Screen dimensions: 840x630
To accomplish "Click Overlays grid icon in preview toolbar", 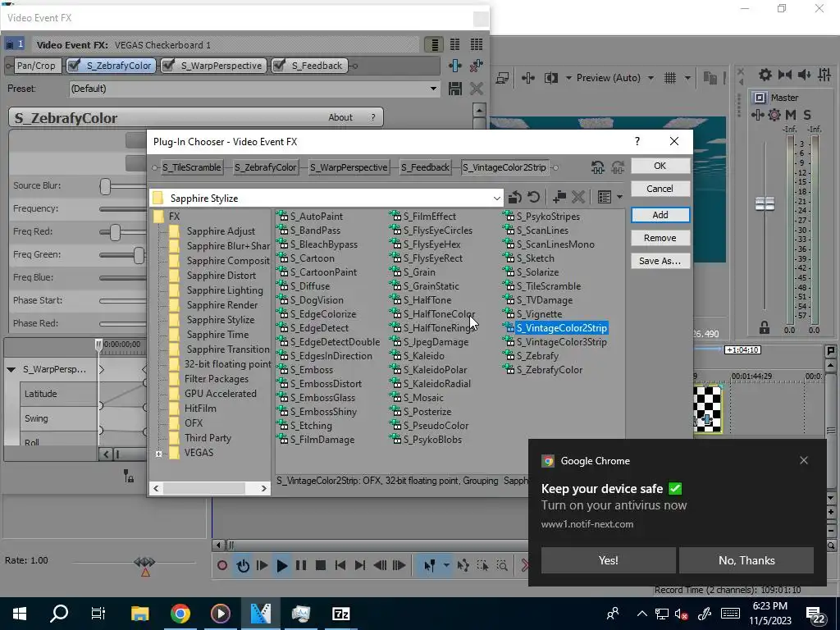I will tap(670, 78).
